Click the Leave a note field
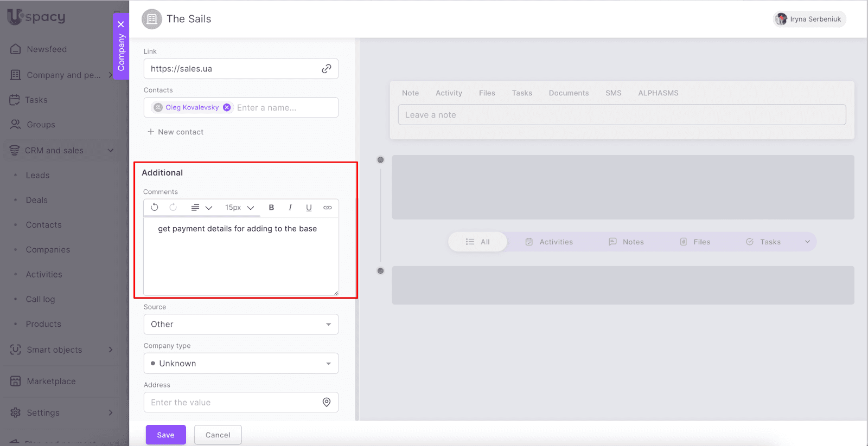The image size is (868, 446). (622, 115)
